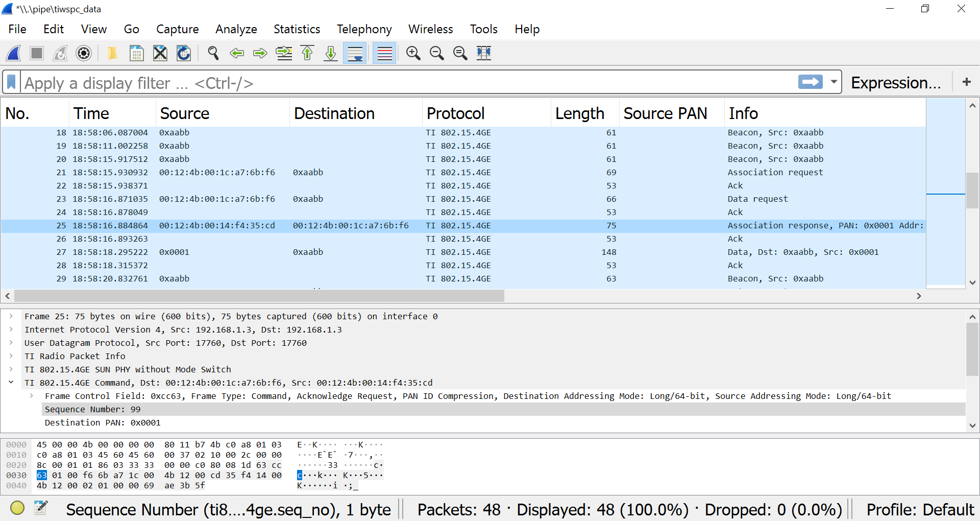Screen dimensions: 980x521
Task: Open the Statistics menu
Action: pos(297,29)
